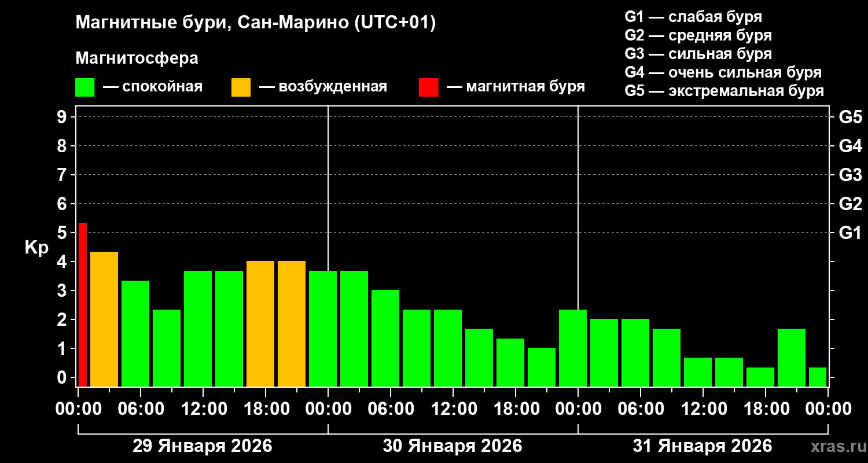Click the 'G5' label on the right axis
This screenshot has height=463, width=868.
point(850,117)
